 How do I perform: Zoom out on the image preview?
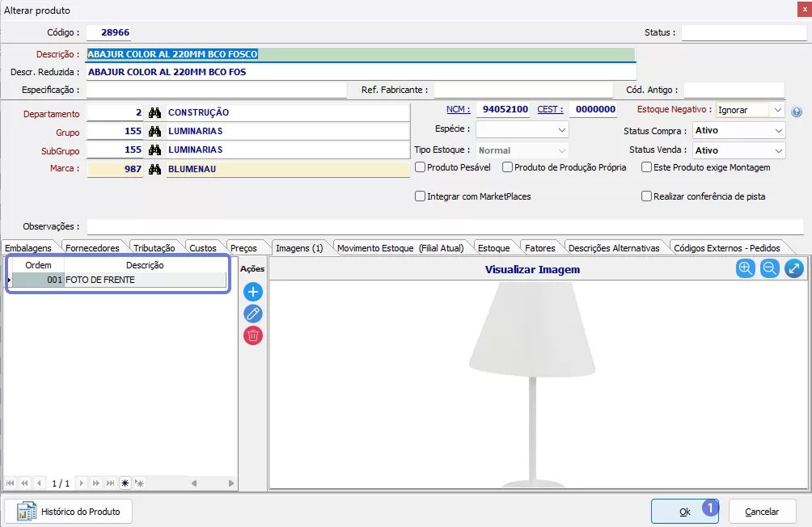pyautogui.click(x=770, y=269)
